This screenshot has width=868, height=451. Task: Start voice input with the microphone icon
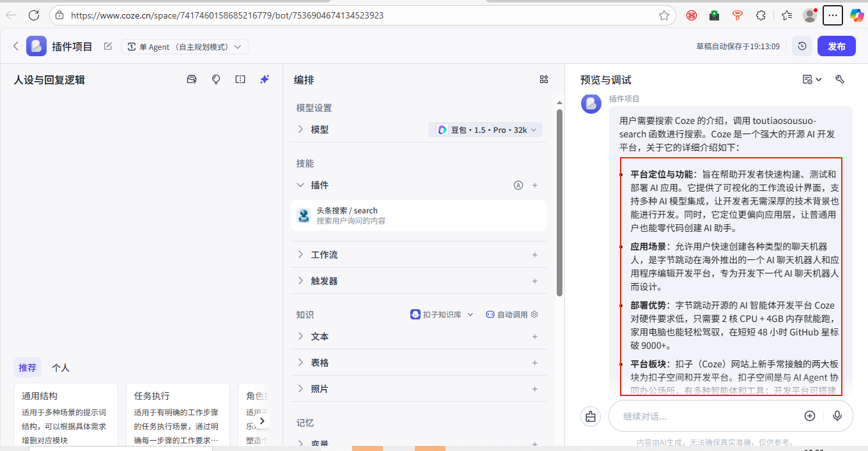point(837,416)
